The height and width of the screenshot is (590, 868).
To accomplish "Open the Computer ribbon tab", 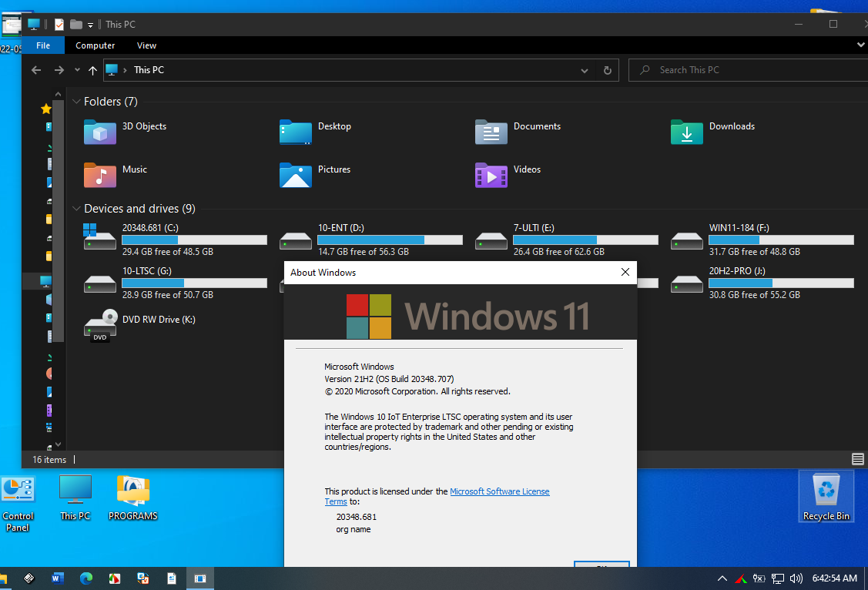I will click(x=96, y=45).
